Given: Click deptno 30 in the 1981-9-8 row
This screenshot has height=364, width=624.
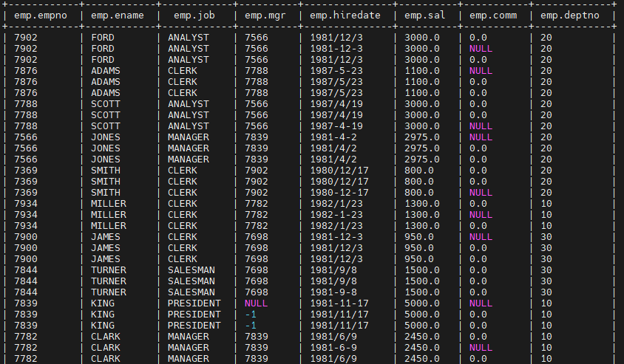Looking at the screenshot, I should coord(546,292).
